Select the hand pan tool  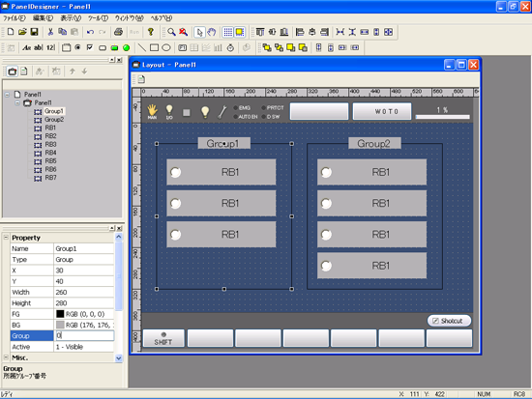coord(212,32)
